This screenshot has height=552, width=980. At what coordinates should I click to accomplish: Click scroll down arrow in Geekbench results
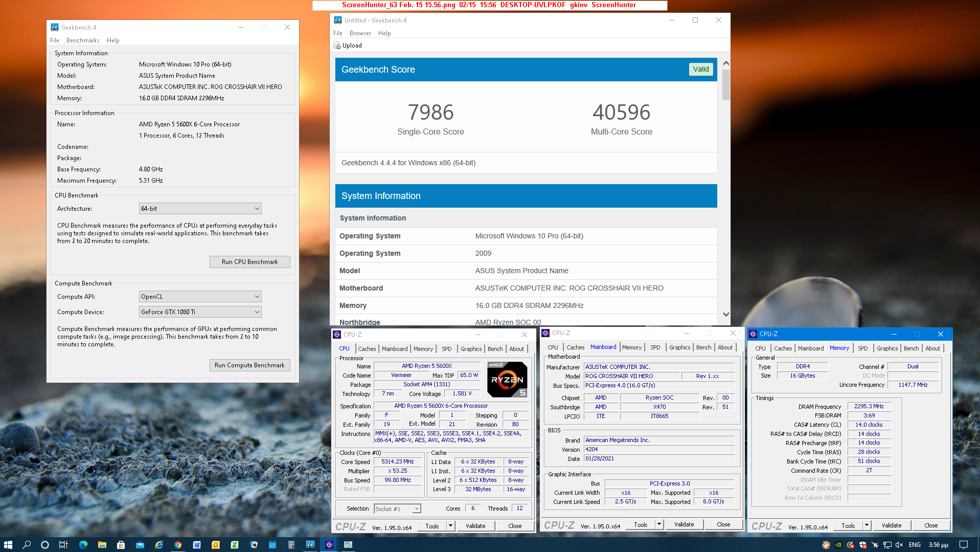726,314
